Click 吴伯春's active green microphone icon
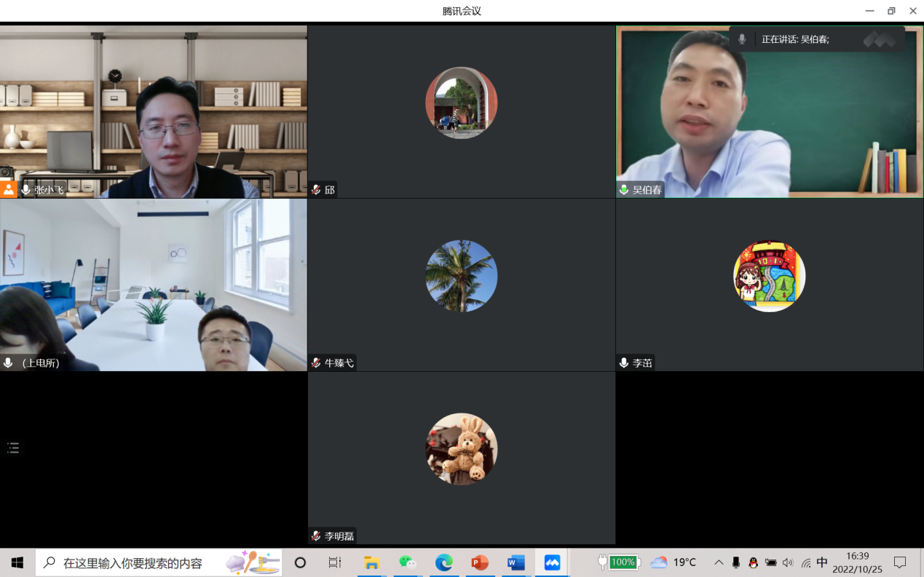The height and width of the screenshot is (577, 924). point(624,190)
